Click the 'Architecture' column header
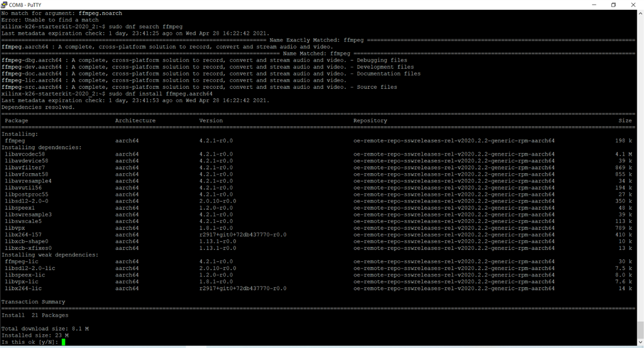Viewport: 644px width, 348px height. pyautogui.click(x=135, y=120)
